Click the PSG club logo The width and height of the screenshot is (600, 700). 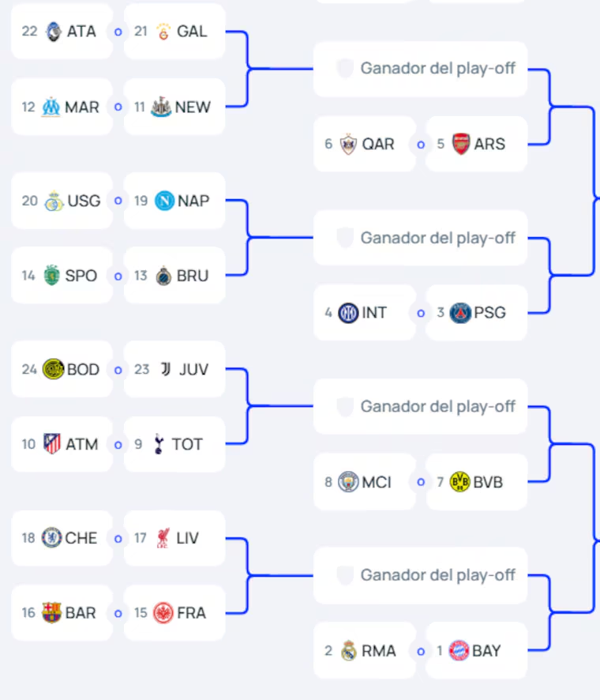460,313
